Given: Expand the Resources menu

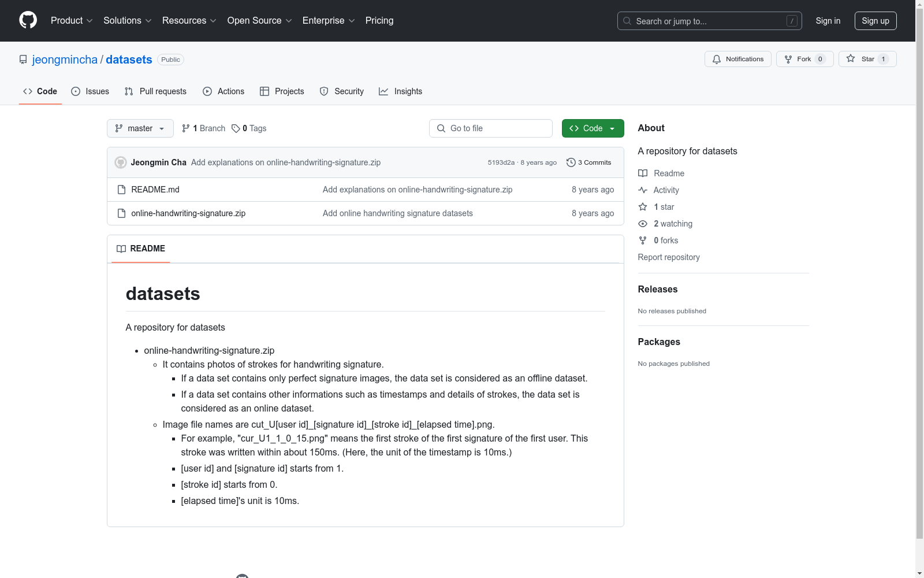Looking at the screenshot, I should coord(189,21).
